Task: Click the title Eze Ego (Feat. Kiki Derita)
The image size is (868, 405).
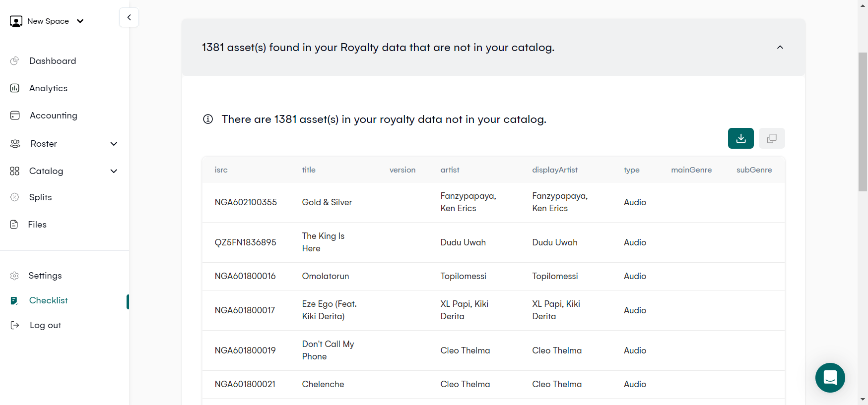Action: [330, 310]
